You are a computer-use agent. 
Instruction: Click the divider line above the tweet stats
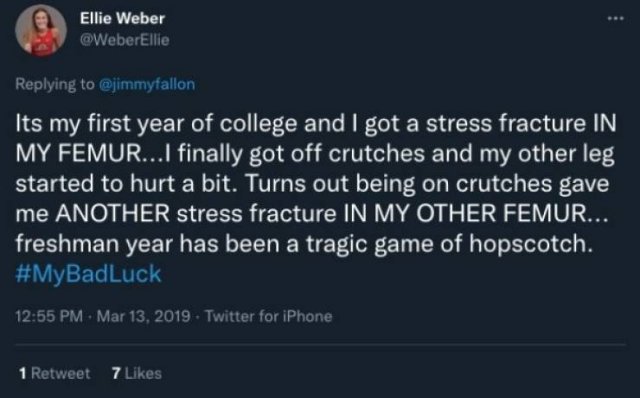pyautogui.click(x=320, y=345)
